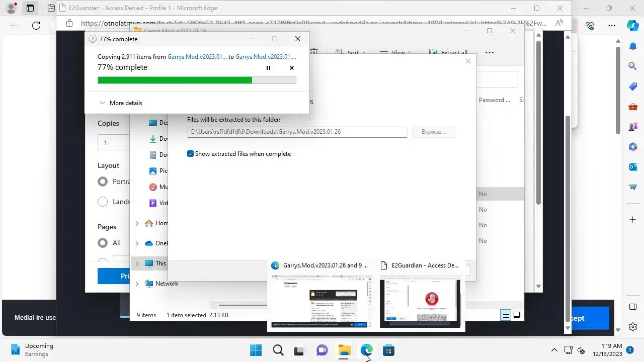The width and height of the screenshot is (644, 362).
Task: Click Extract all in Explorer toolbar
Action: point(449,52)
